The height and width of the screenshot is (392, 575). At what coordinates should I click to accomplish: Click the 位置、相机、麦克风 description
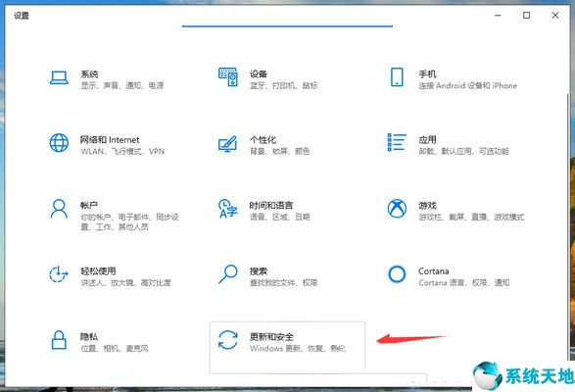(x=115, y=348)
